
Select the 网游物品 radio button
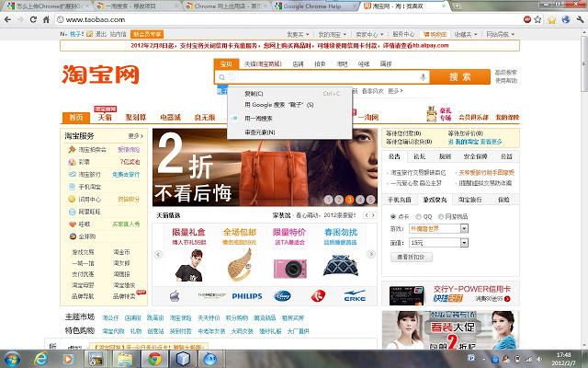coord(441,217)
